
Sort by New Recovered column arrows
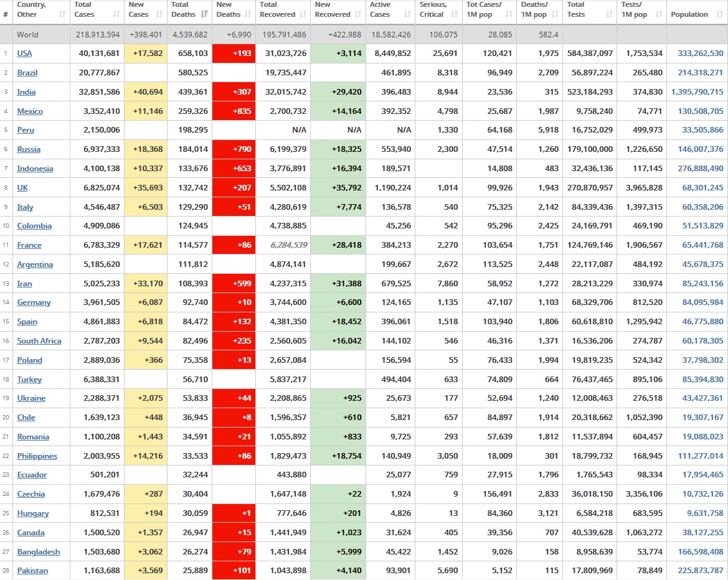point(358,14)
